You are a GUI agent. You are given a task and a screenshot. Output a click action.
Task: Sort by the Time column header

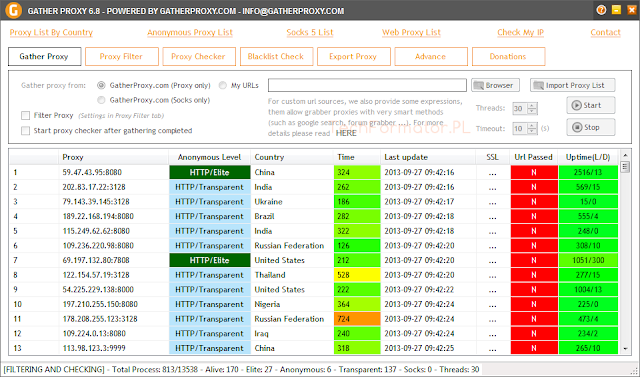357,157
